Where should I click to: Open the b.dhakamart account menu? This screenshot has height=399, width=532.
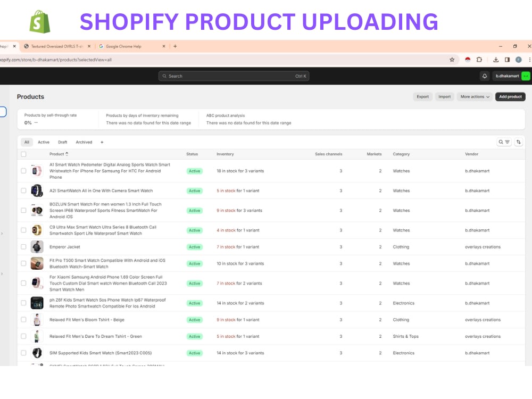coord(512,76)
